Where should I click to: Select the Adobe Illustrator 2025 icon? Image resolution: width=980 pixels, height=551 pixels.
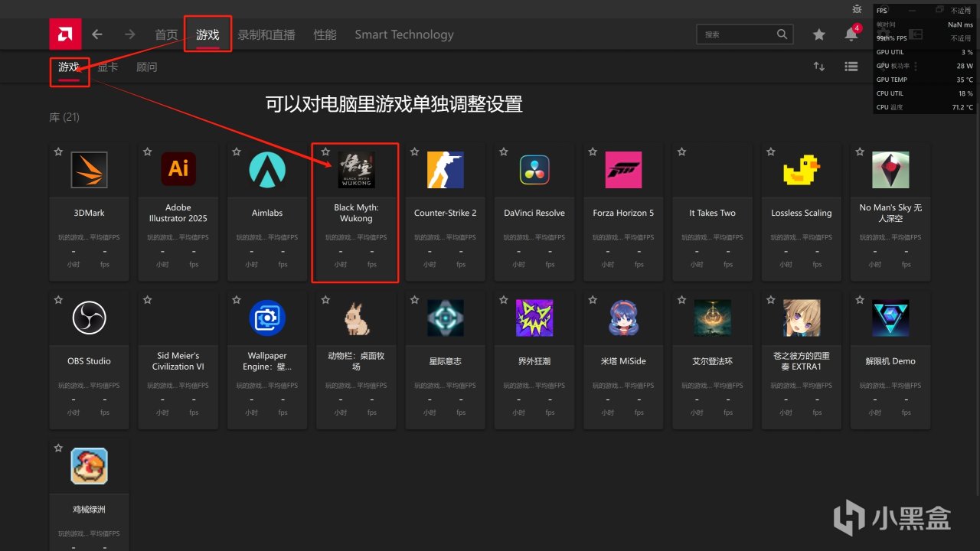[178, 170]
